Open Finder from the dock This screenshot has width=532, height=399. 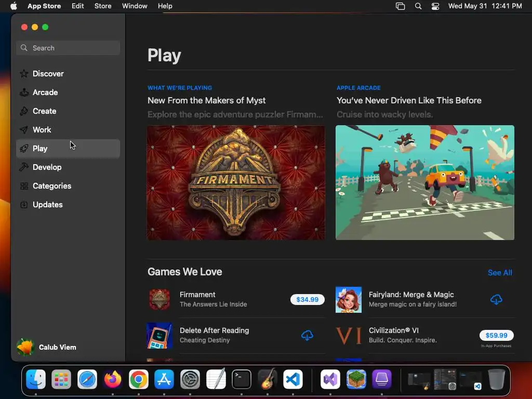click(x=36, y=379)
